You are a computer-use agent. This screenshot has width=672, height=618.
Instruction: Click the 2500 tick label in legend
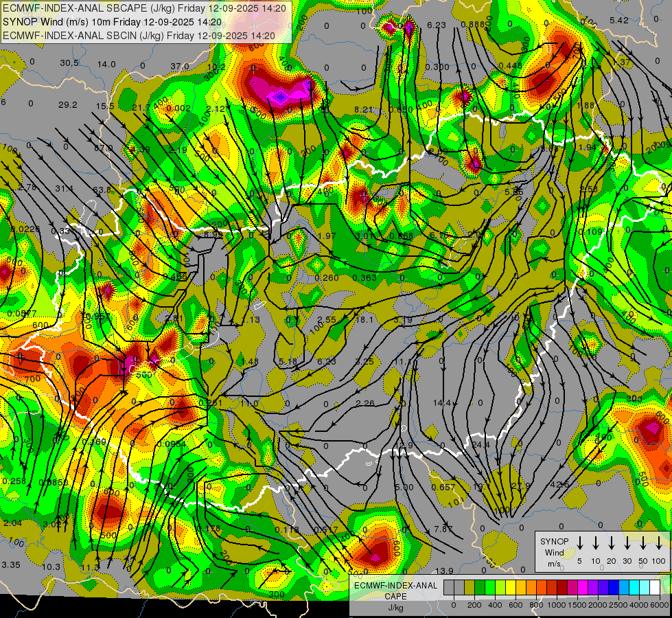pos(618,605)
